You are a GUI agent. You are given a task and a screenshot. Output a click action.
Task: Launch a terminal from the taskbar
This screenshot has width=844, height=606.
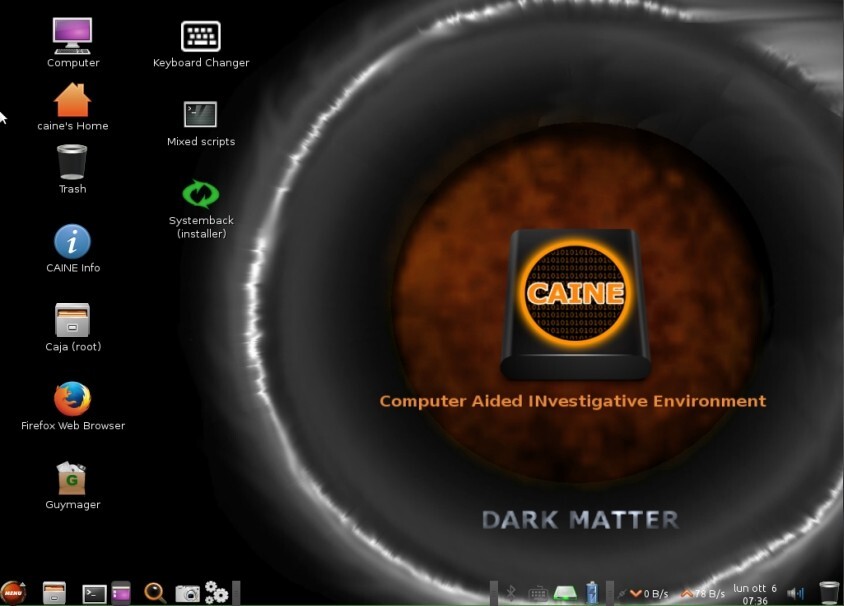93,591
